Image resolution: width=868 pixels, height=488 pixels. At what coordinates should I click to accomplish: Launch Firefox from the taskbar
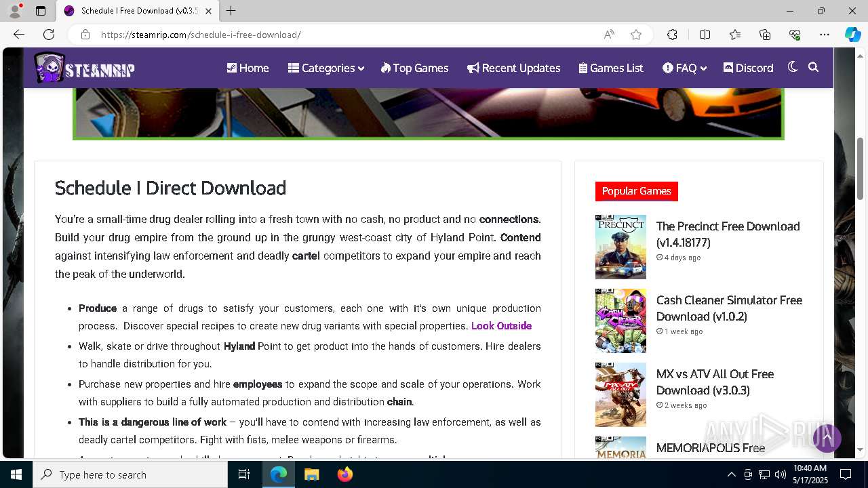344,474
